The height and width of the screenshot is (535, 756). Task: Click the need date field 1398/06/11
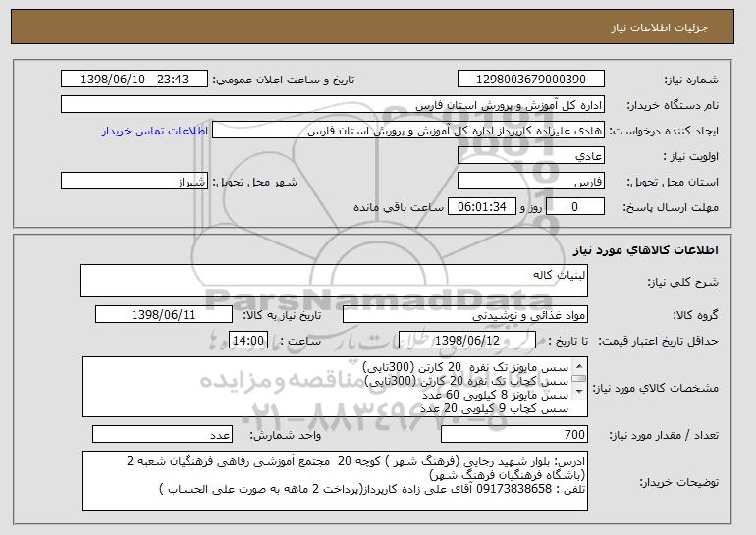click(x=164, y=315)
